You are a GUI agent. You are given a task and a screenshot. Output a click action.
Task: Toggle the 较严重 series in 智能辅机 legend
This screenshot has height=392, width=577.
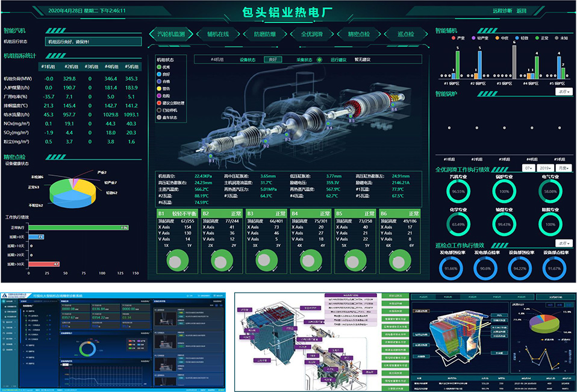[x=480, y=38]
